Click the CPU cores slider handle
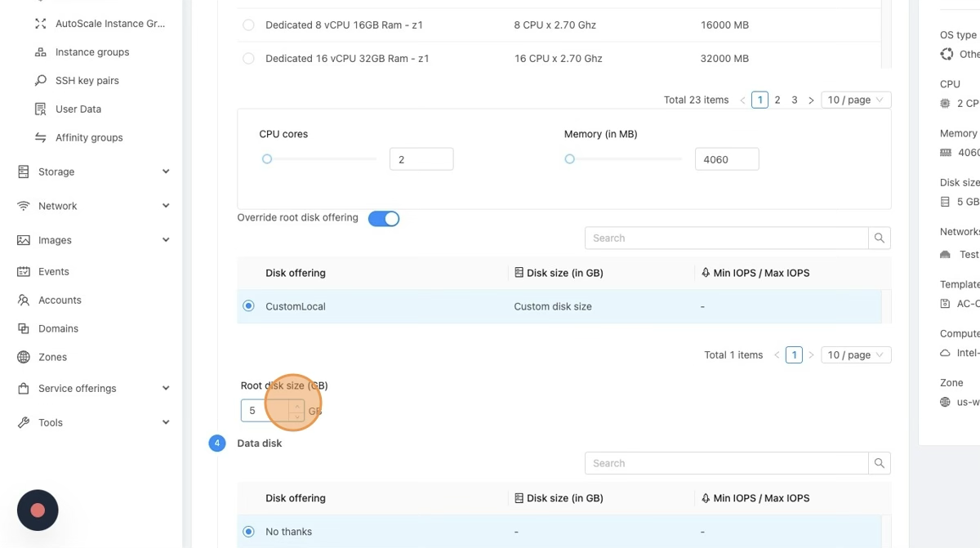 point(267,159)
